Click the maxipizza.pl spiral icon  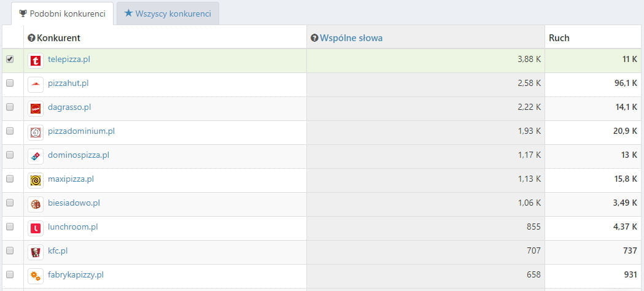coord(36,180)
